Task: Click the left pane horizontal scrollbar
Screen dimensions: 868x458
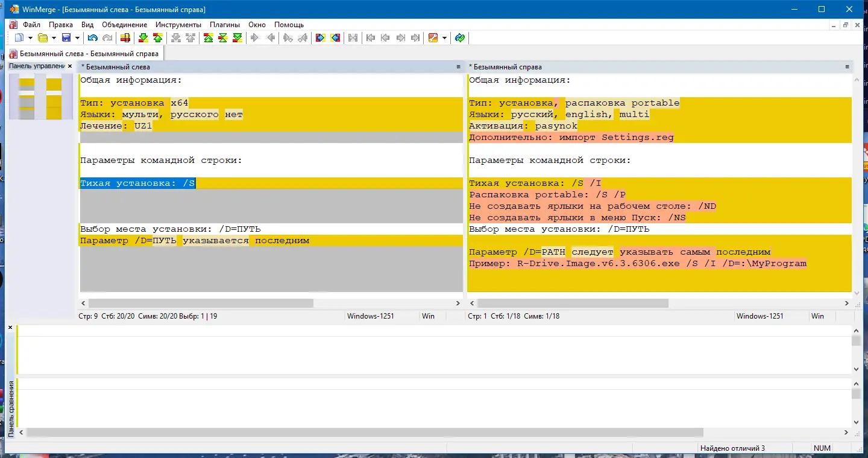Action: click(271, 304)
